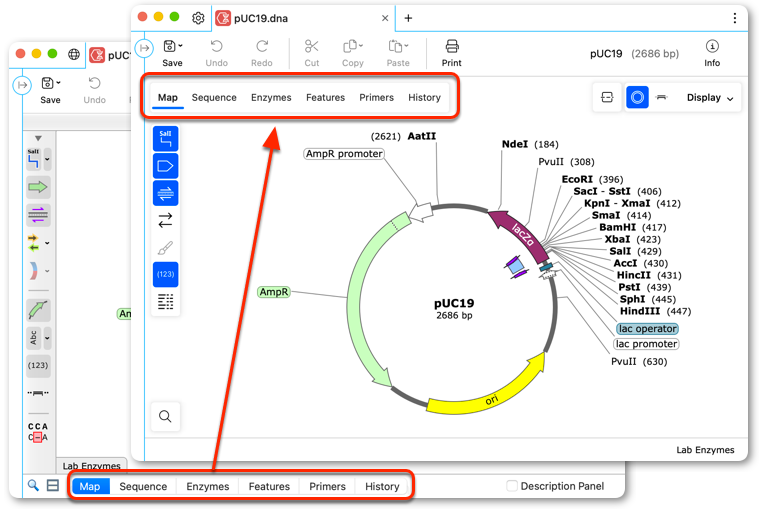Open the Info panel icon
Viewport: 759px width, 509px height.
coord(712,46)
